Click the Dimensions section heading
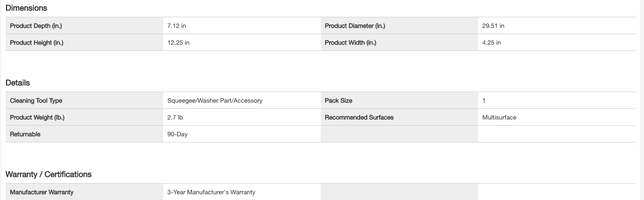Screen dimensions: 644x200 coord(26,8)
